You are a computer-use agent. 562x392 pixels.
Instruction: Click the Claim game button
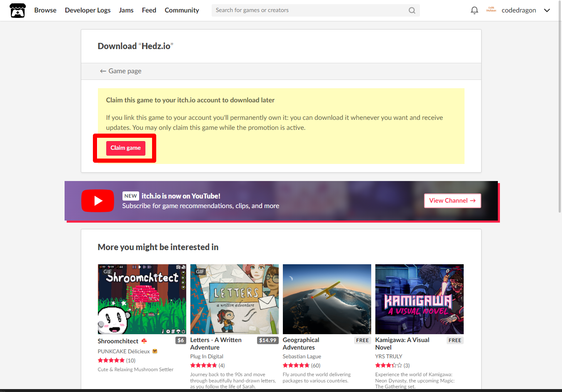click(125, 148)
